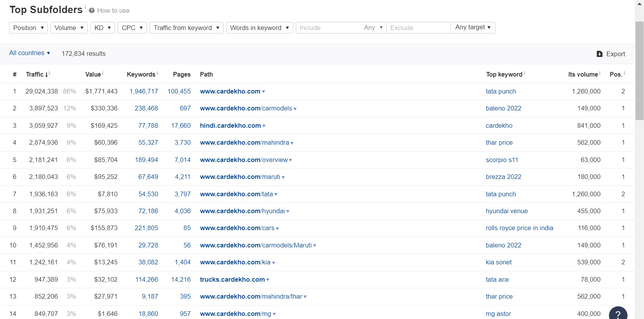644x319 pixels.
Task: Click the Exclude keywords input field
Action: pos(419,28)
